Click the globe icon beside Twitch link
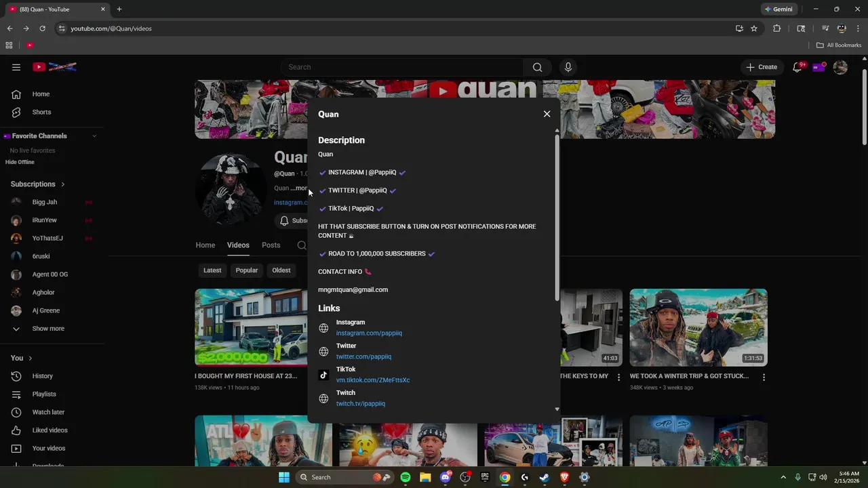 pyautogui.click(x=323, y=399)
